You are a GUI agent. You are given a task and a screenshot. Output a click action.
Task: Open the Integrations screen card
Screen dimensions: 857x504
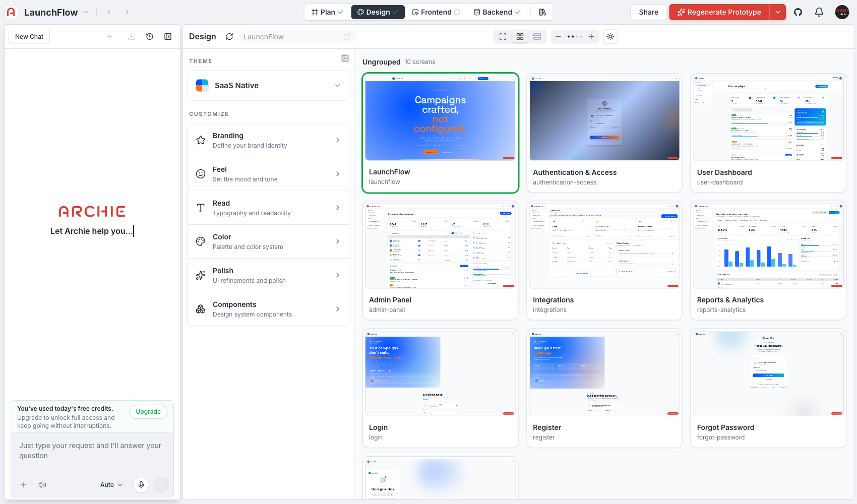pos(604,261)
